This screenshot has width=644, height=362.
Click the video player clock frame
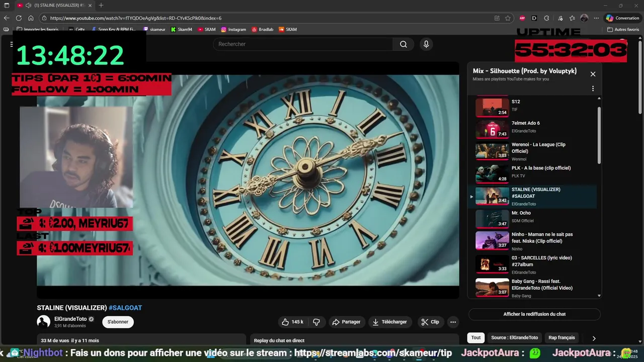(248, 180)
